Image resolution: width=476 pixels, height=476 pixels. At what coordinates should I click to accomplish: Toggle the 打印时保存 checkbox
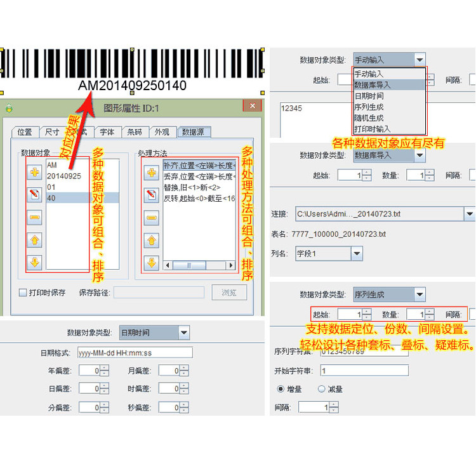[23, 293]
